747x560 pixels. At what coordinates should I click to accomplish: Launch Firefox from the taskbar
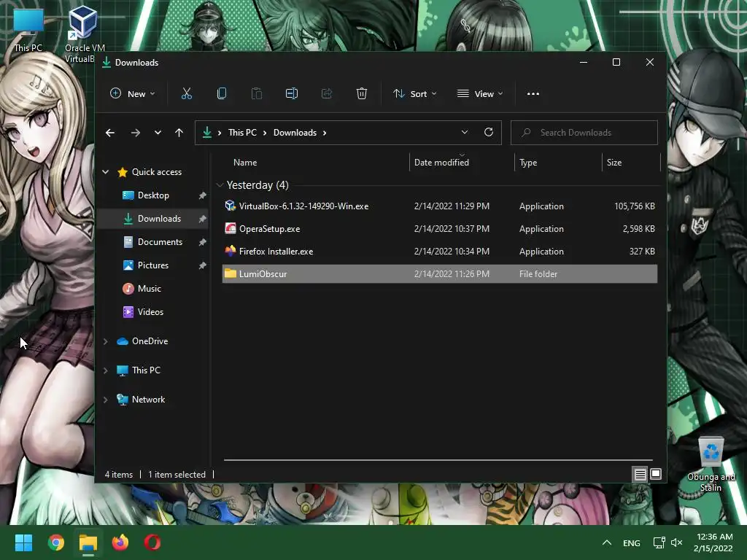point(120,542)
